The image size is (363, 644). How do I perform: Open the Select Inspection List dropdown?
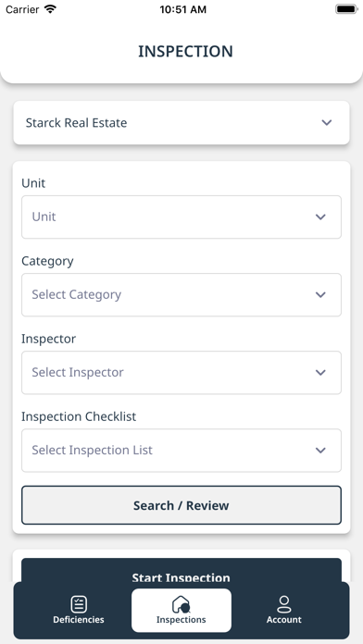181,451
